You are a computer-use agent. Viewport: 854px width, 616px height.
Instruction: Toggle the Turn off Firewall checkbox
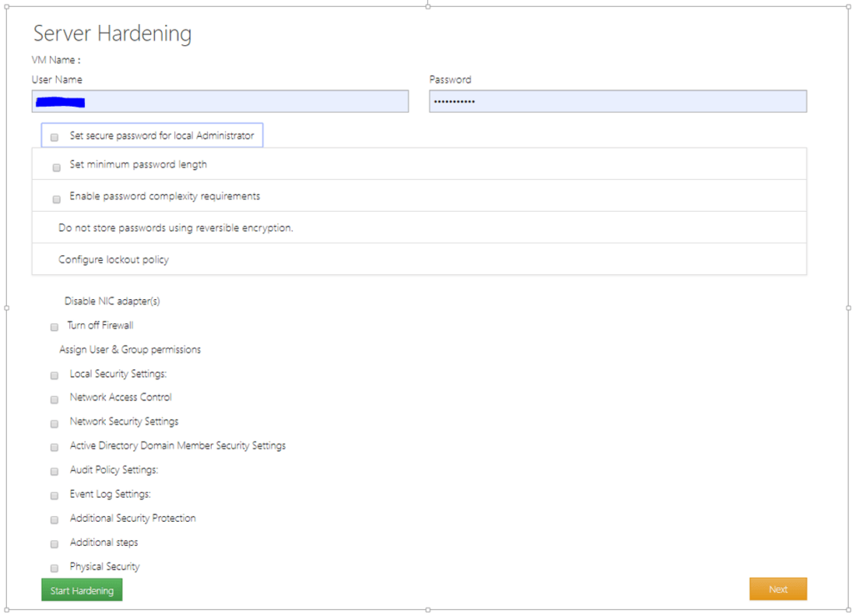click(53, 327)
